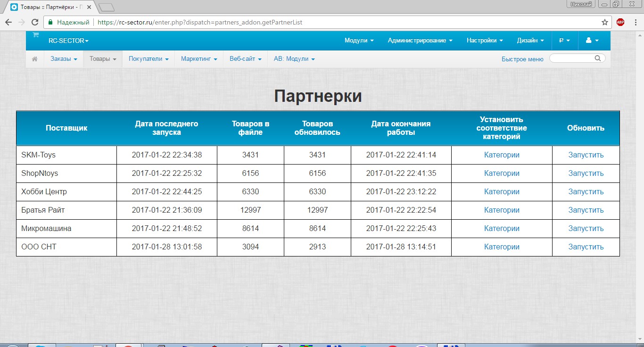644x347 pixels.
Task: Open Категории for ООО СНТ
Action: pos(502,247)
